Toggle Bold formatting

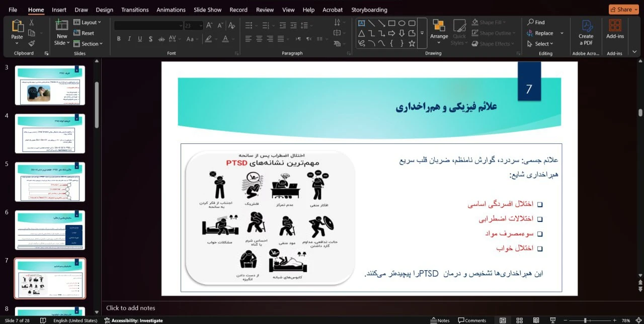(x=119, y=39)
